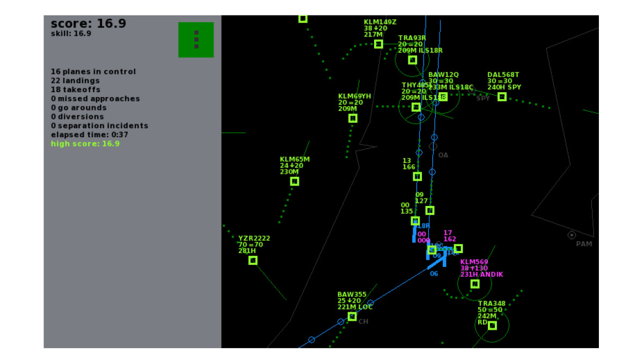Click the 22 landings stat line
Image resolution: width=644 pixels, height=362 pixels.
point(75,81)
